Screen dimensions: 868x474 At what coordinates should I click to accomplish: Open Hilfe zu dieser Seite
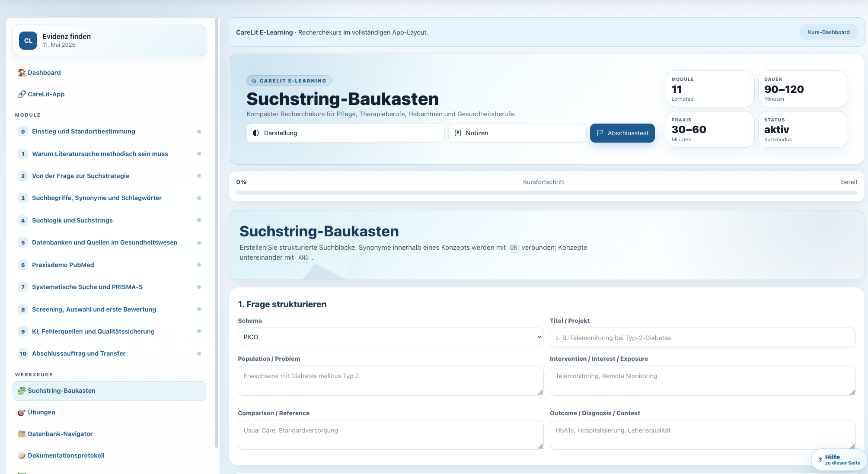tap(839, 460)
